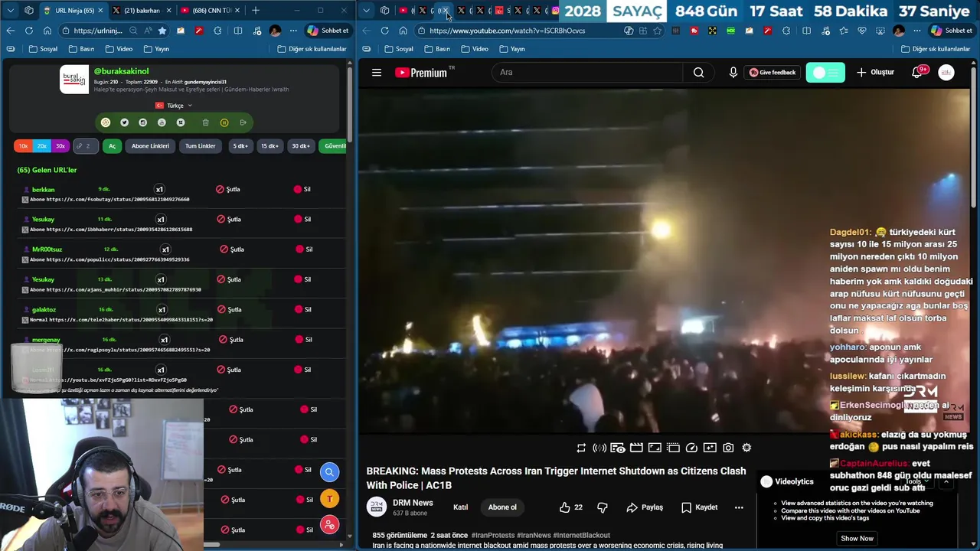This screenshot has width=980, height=551.
Task: Select the 10x multiplier button
Action: [x=23, y=146]
